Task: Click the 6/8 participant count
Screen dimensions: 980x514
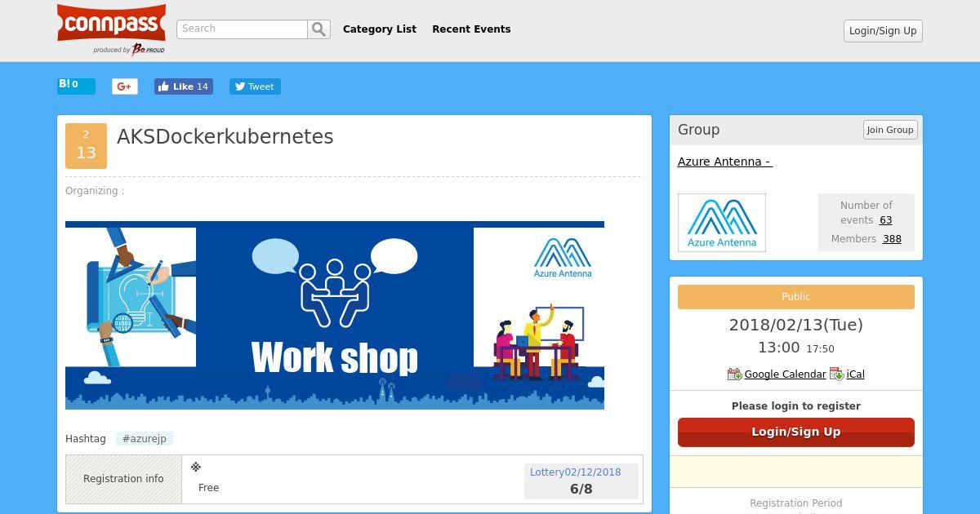Action: (581, 490)
